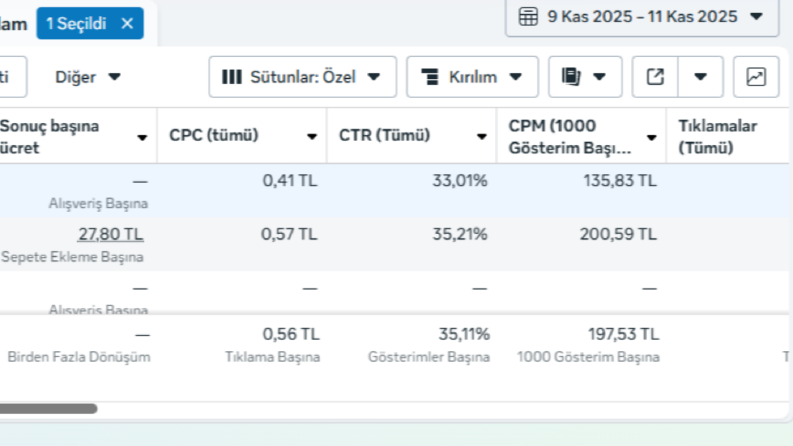Select the 33,01% CTR cell
This screenshot has height=446, width=793.
point(460,181)
